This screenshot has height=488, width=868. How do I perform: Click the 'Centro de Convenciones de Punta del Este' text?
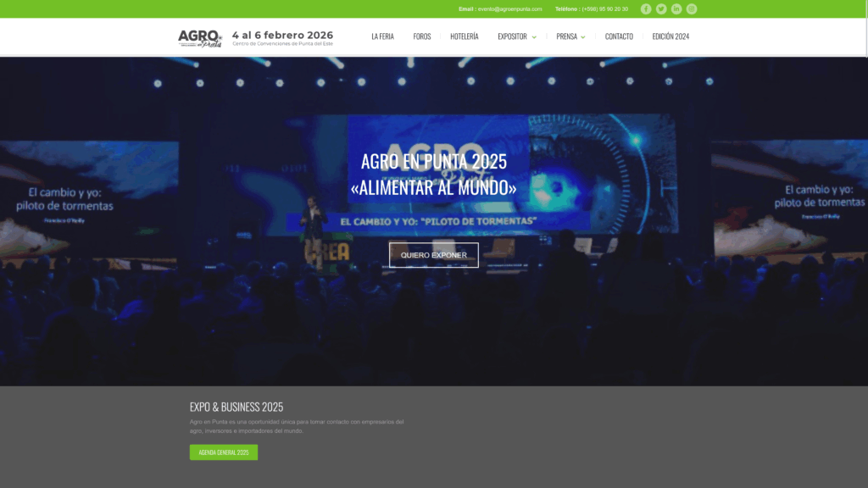tap(282, 44)
